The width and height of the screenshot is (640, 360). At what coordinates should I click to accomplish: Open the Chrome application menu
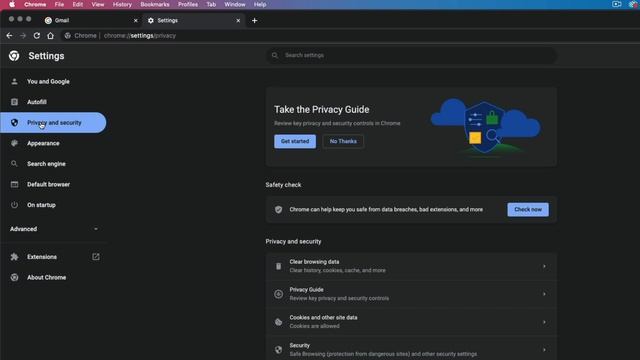(x=35, y=4)
